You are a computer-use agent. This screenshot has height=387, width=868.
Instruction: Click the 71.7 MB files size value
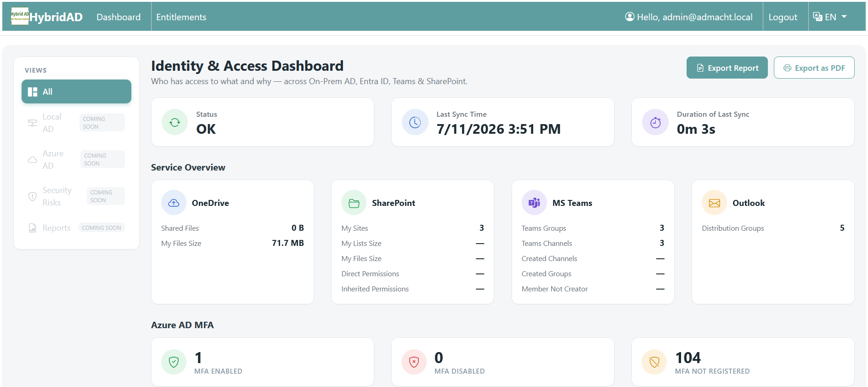pyautogui.click(x=288, y=243)
